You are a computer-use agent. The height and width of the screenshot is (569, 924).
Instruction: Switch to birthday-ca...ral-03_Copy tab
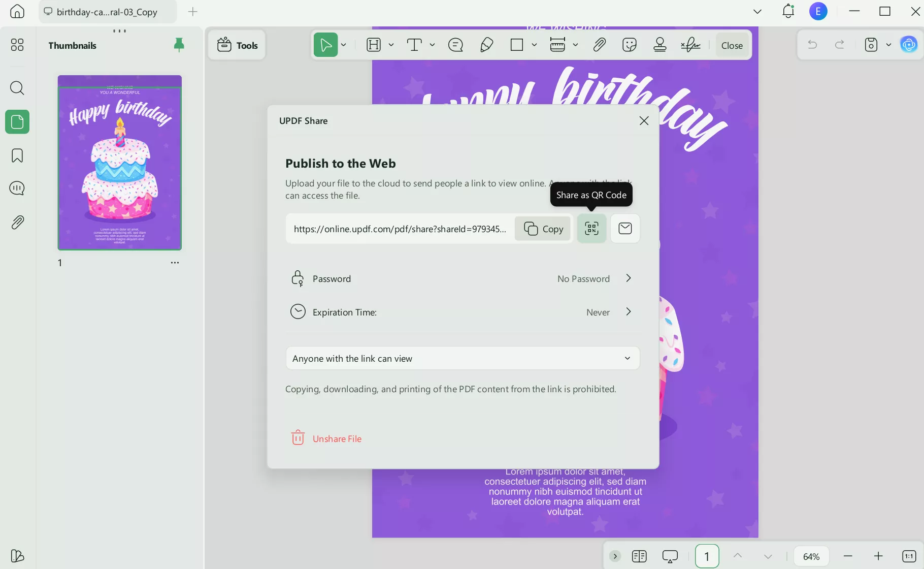pos(107,12)
